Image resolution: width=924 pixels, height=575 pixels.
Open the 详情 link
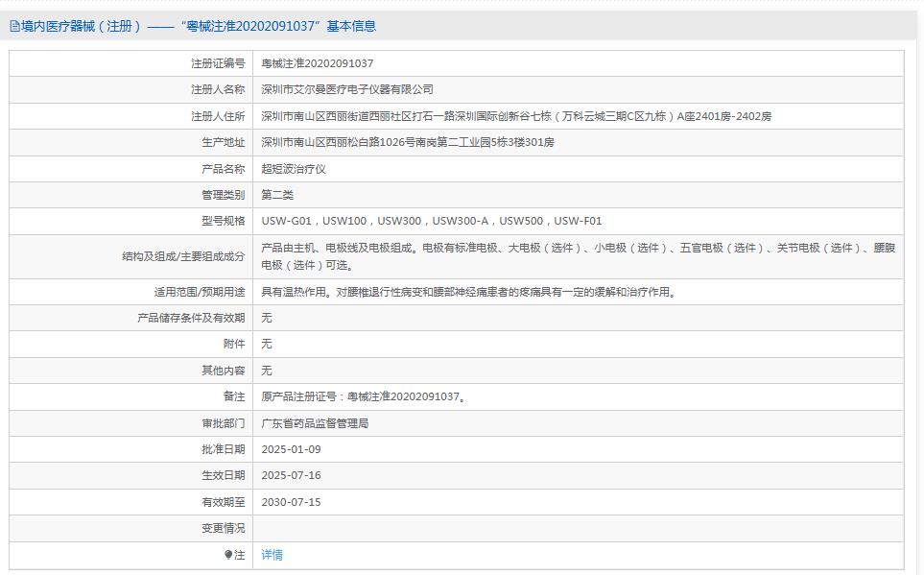point(272,554)
